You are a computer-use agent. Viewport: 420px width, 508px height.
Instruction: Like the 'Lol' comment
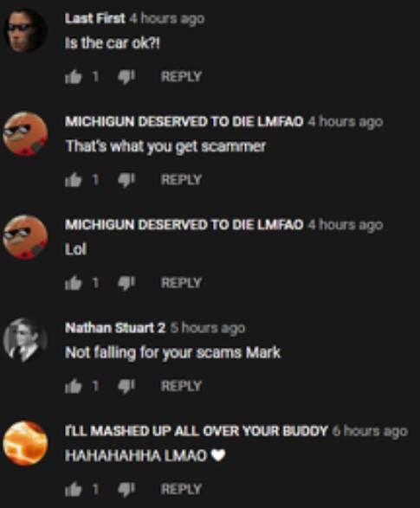point(73,283)
